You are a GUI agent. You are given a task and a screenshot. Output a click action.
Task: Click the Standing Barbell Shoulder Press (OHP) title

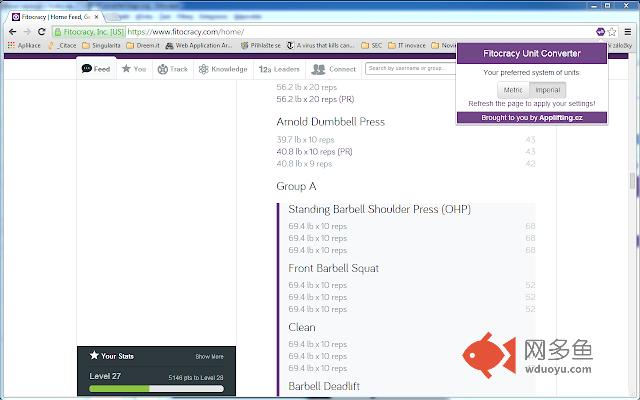tap(380, 209)
